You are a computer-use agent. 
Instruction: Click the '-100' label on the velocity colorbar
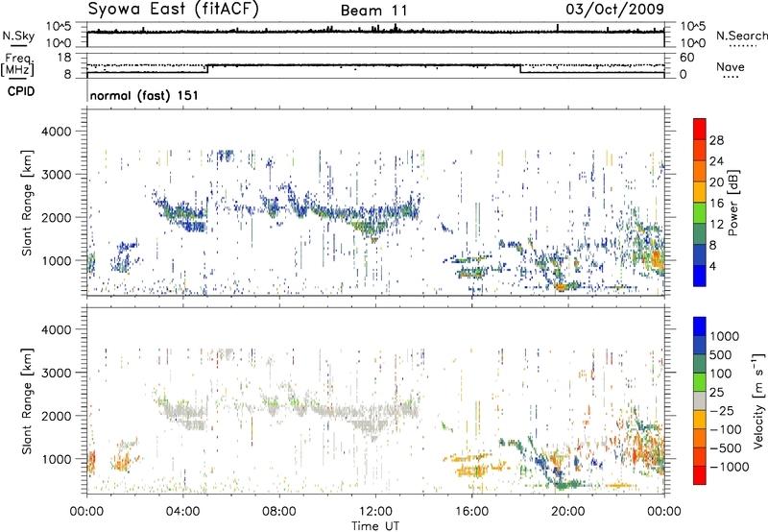[x=726, y=429]
